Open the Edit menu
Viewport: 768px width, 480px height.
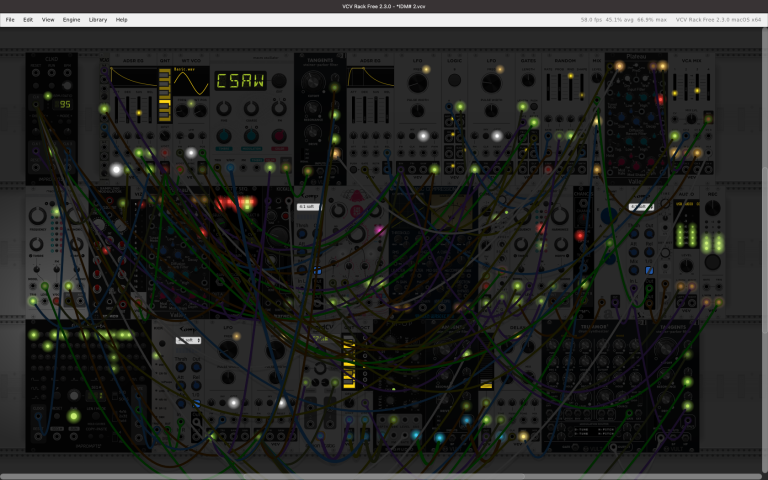pyautogui.click(x=28, y=20)
